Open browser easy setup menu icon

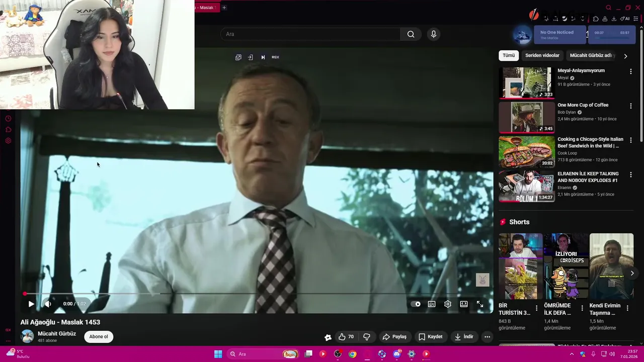636,19
